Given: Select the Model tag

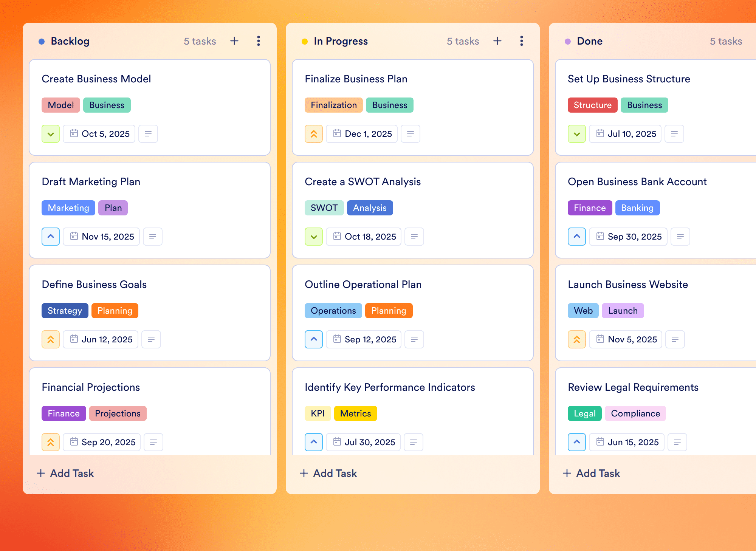Looking at the screenshot, I should (x=61, y=105).
